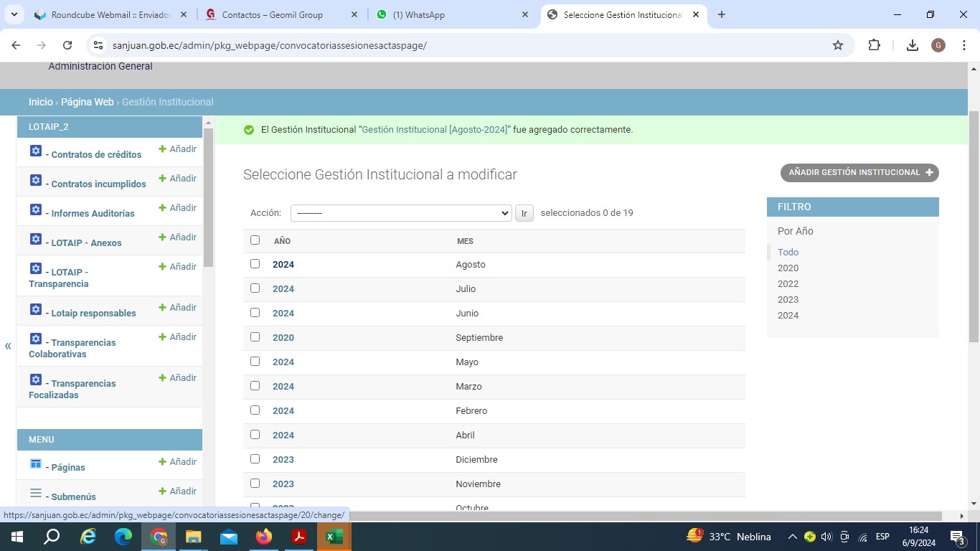Screen dimensions: 980x551
Task: Tick the checkbox for 2024 Agosto row
Action: click(255, 264)
